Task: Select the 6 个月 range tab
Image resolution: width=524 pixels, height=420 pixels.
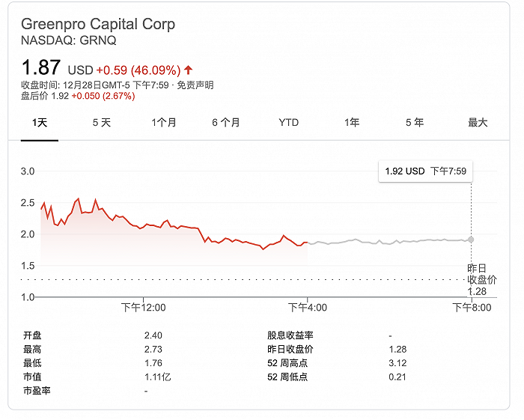Action: 226,122
